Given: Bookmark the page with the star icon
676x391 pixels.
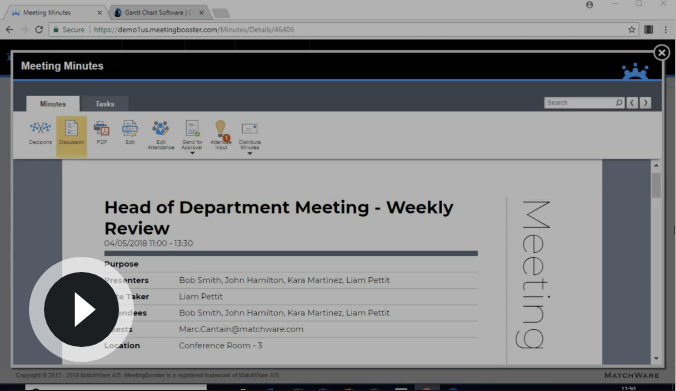Looking at the screenshot, I should [x=632, y=30].
